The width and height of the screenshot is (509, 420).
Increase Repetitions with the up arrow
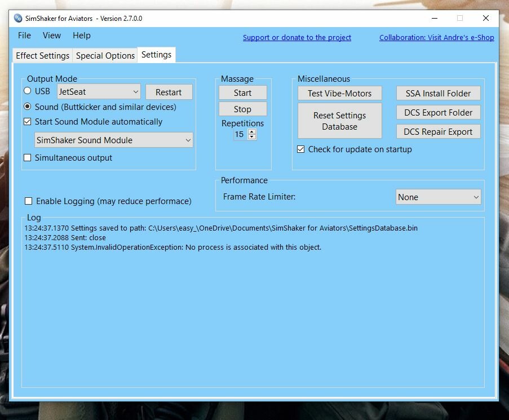(252, 131)
